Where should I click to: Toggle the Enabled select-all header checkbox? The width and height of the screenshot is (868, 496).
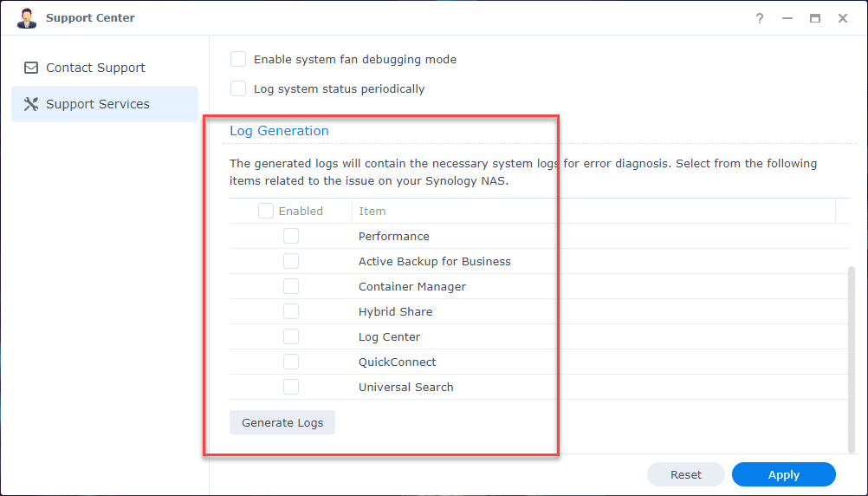266,211
